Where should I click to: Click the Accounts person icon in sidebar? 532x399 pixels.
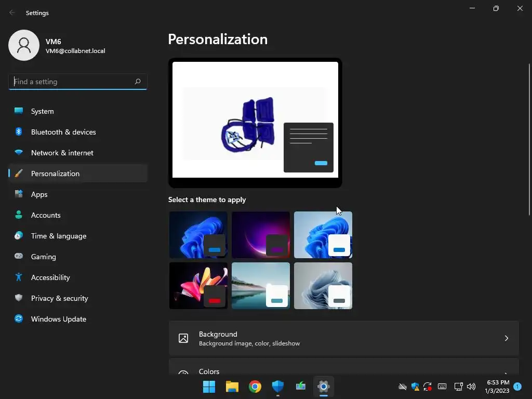pyautogui.click(x=19, y=215)
